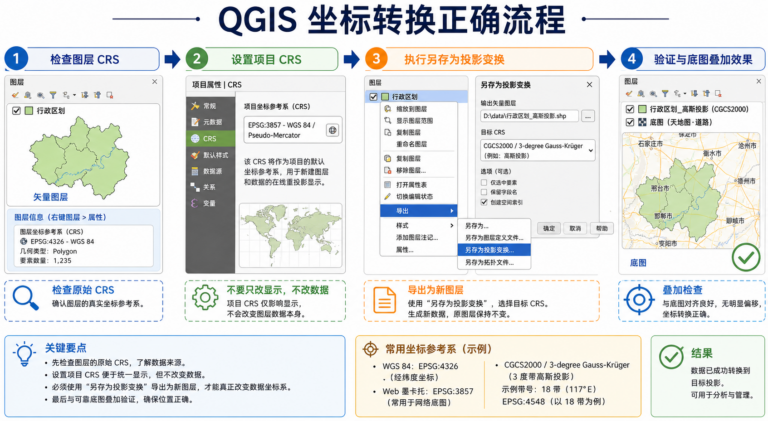Click green symbol swatch of 行政区划 in step 1
This screenshot has width=768, height=421.
coord(29,111)
